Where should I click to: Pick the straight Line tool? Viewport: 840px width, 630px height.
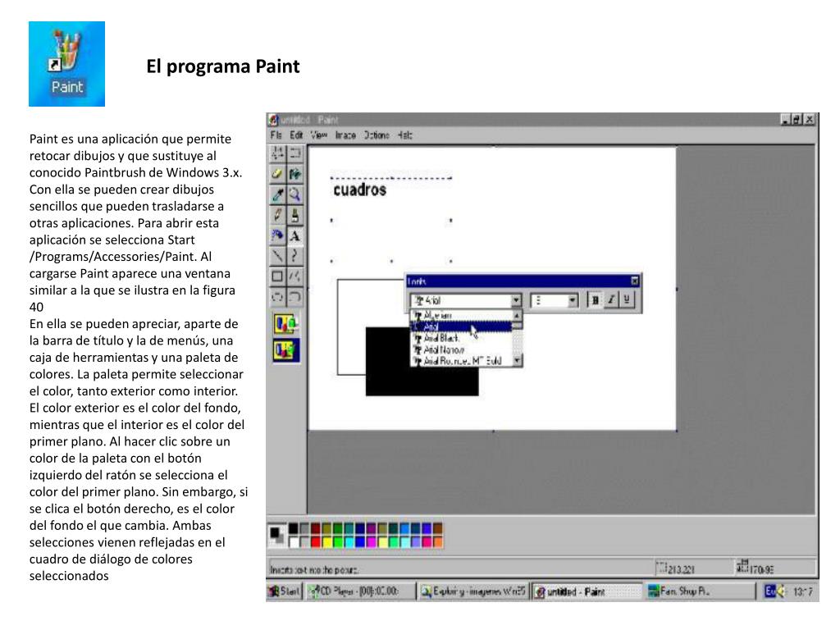click(x=277, y=256)
